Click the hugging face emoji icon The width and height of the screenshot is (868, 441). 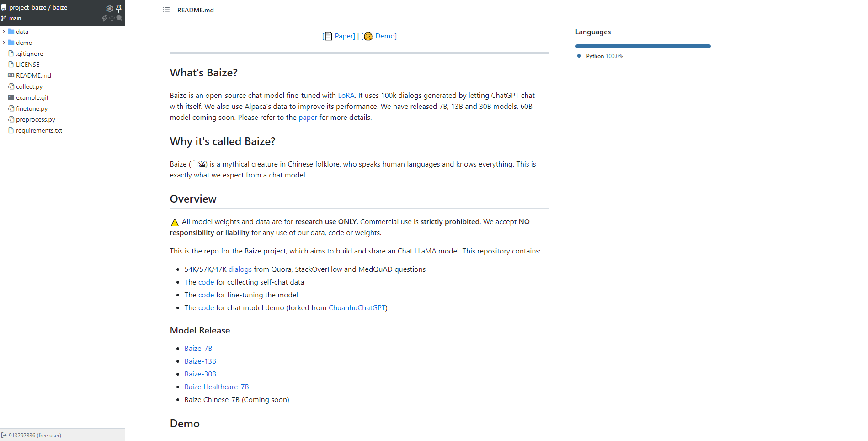(x=368, y=36)
